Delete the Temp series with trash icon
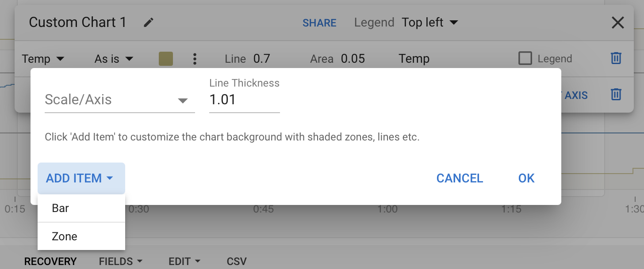644x269 pixels. [616, 58]
